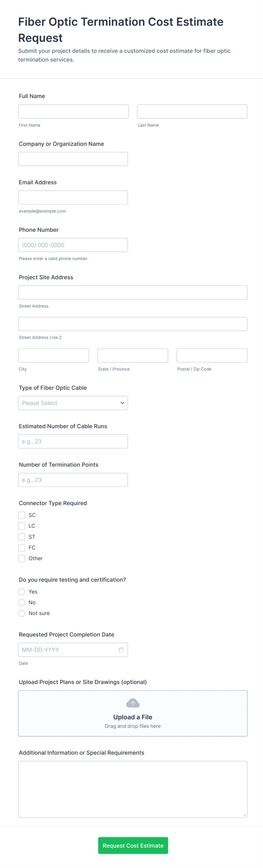Tick the ST connector option
The width and height of the screenshot is (263, 868).
(21, 537)
